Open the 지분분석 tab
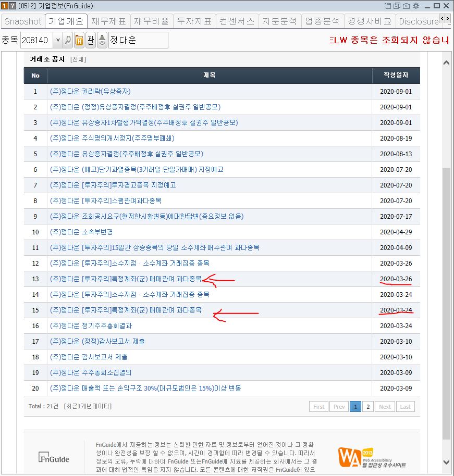 [x=280, y=21]
